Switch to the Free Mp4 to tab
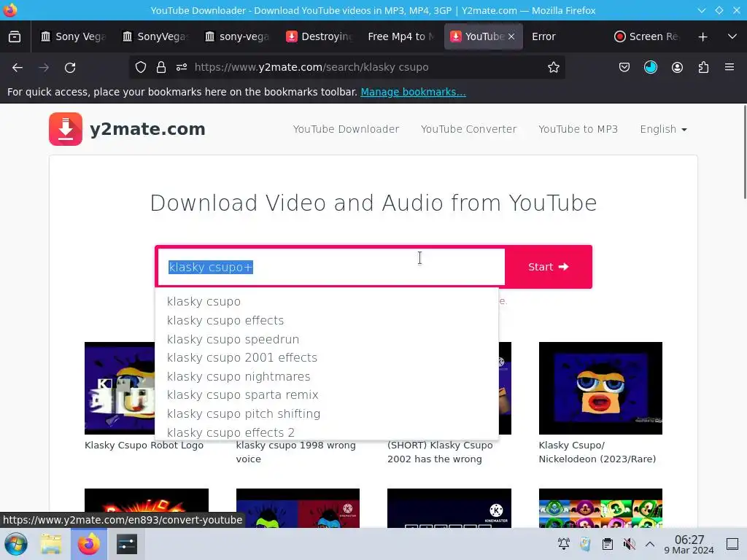Image resolution: width=747 pixels, height=560 pixels. (401, 36)
